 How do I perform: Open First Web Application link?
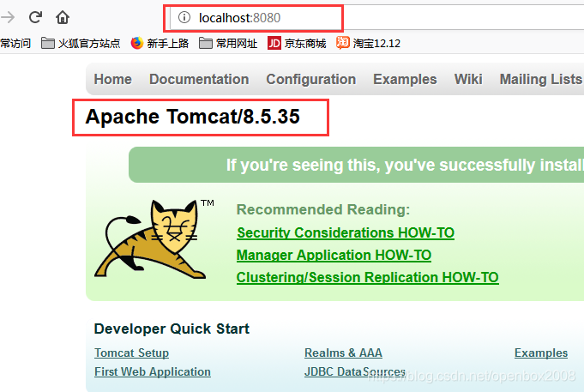[153, 371]
